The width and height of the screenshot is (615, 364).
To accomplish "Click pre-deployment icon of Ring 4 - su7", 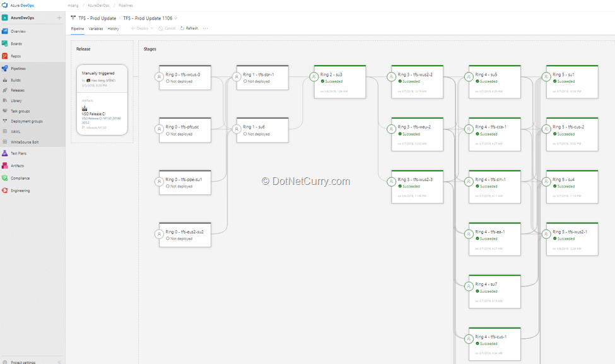I will coord(469,286).
